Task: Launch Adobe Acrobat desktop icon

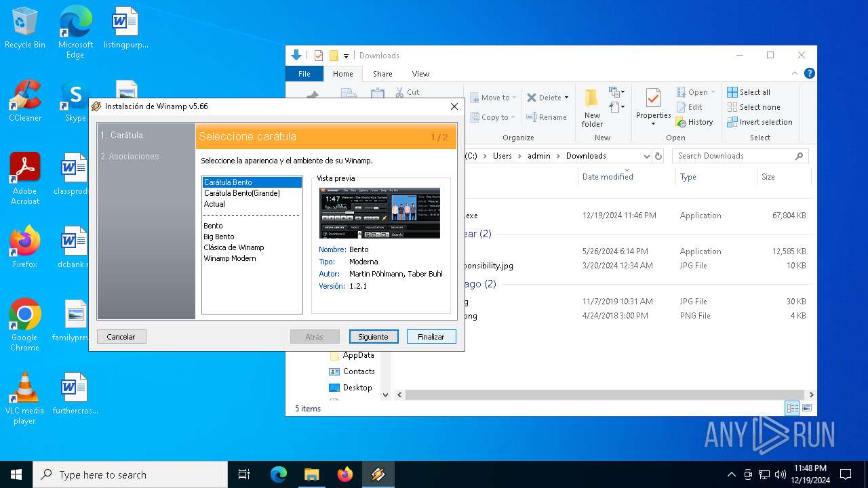Action: 24,178
